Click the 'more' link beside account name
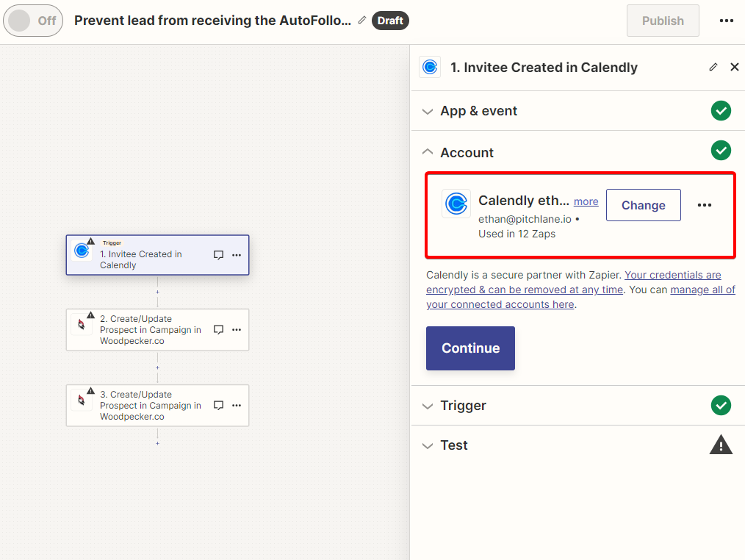The width and height of the screenshot is (745, 560). [586, 201]
